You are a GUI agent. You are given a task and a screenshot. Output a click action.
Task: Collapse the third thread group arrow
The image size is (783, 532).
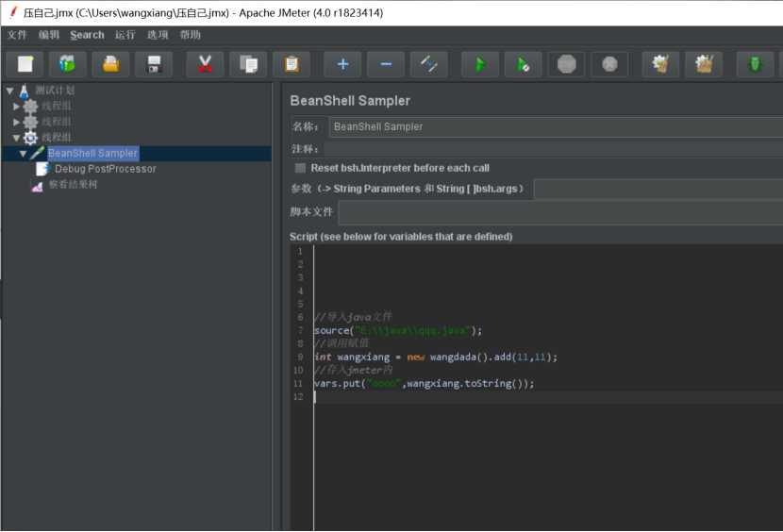pos(16,138)
